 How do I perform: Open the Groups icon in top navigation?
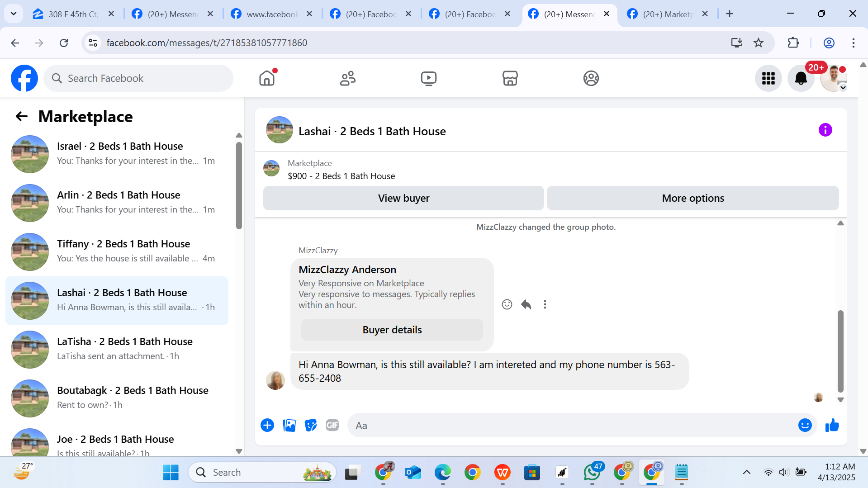click(x=591, y=78)
